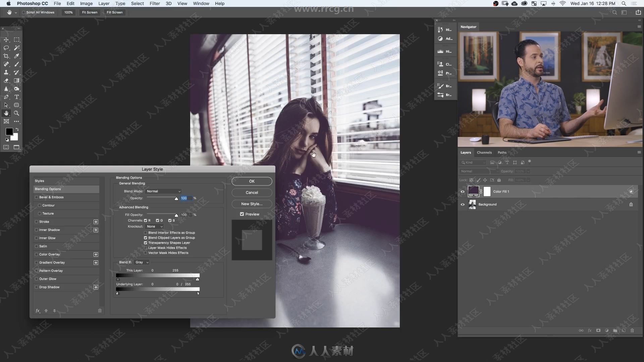
Task: Click the Channels panel tab
Action: pyautogui.click(x=484, y=152)
